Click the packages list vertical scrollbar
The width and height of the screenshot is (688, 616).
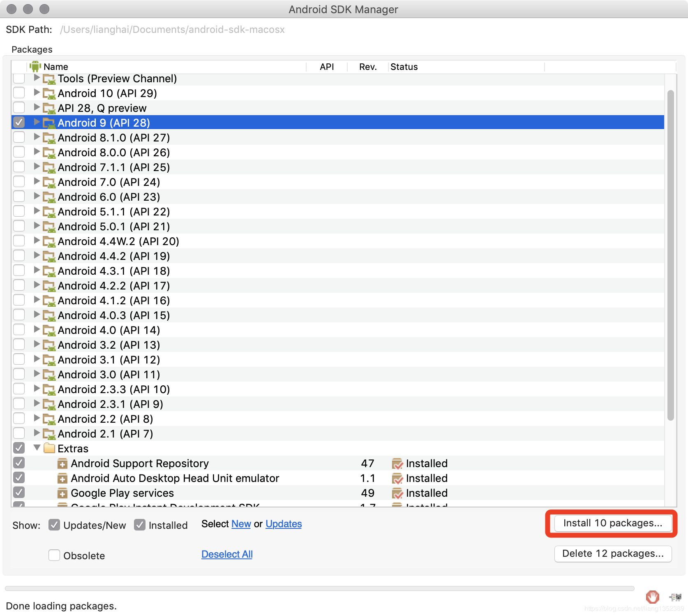click(671, 255)
